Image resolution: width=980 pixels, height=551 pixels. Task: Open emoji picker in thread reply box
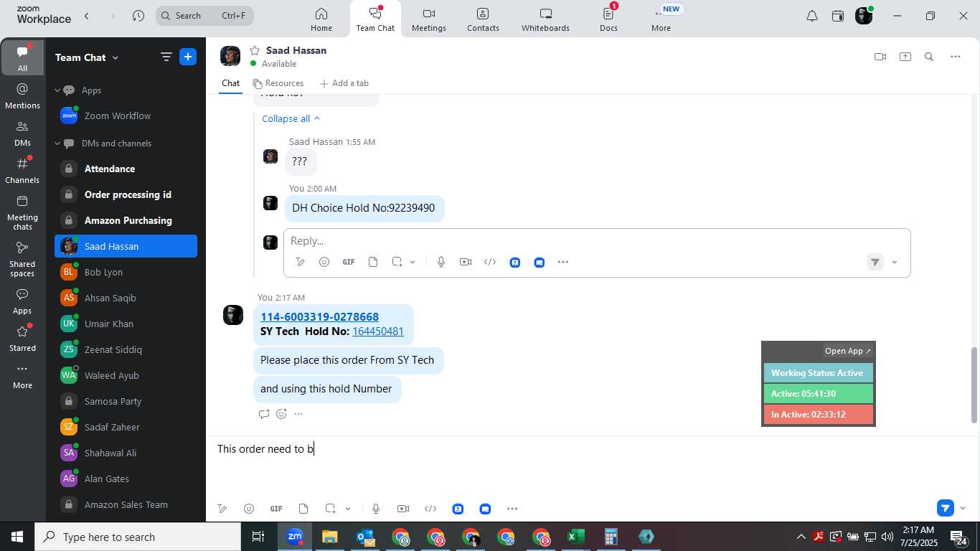coord(324,262)
